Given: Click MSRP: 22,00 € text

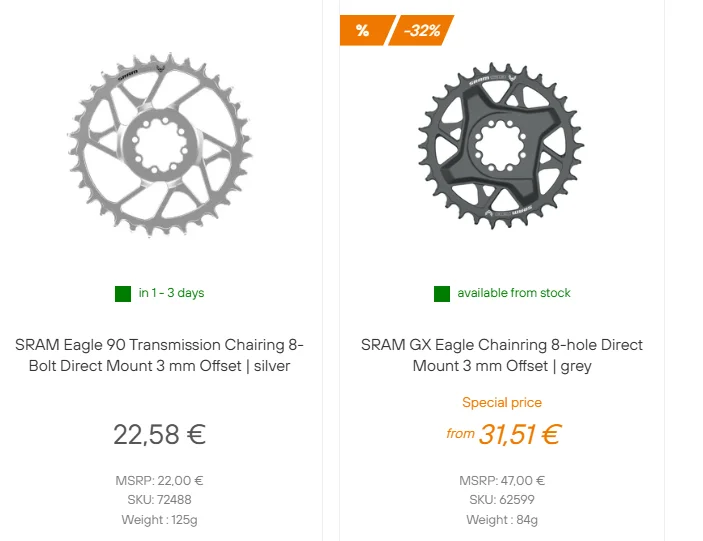Looking at the screenshot, I should click(159, 481).
